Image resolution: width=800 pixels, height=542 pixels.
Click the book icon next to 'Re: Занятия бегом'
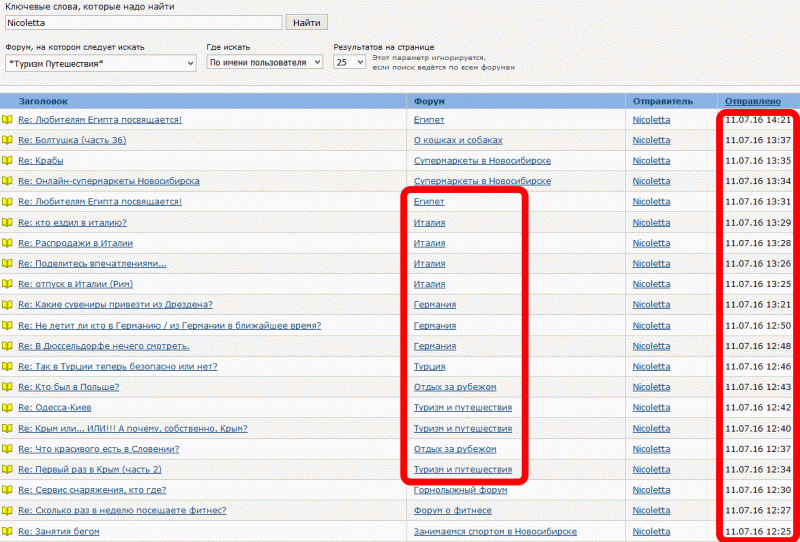click(8, 531)
